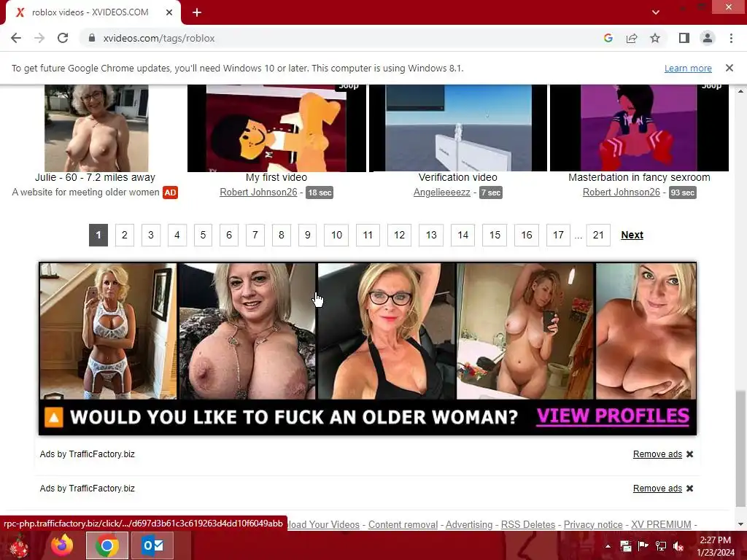Click the browser forward arrow
747x560 pixels.
[39, 38]
